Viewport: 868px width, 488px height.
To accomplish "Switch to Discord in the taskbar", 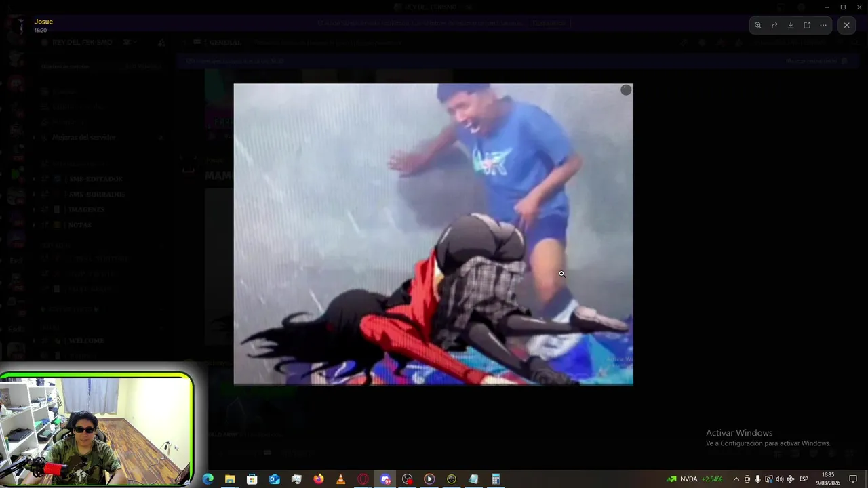I will (385, 479).
